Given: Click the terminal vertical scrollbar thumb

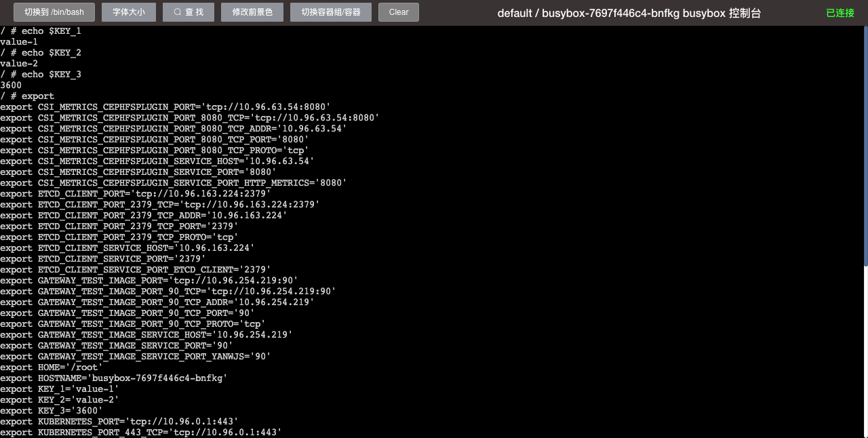Looking at the screenshot, I should pos(865,146).
